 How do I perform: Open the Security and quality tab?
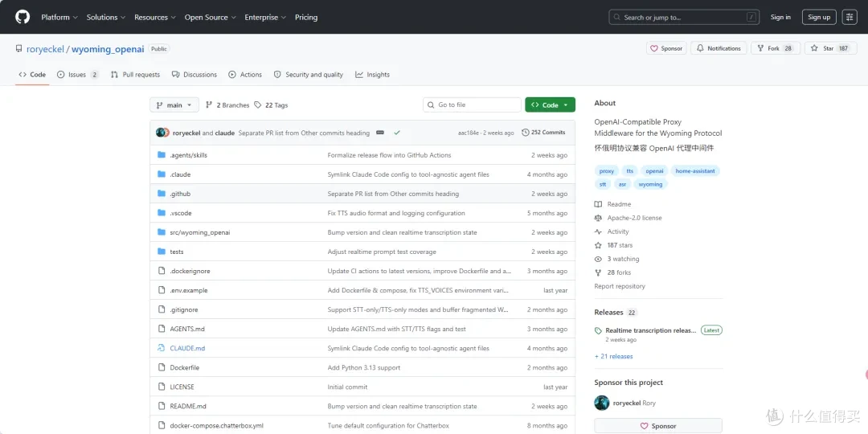coord(309,75)
